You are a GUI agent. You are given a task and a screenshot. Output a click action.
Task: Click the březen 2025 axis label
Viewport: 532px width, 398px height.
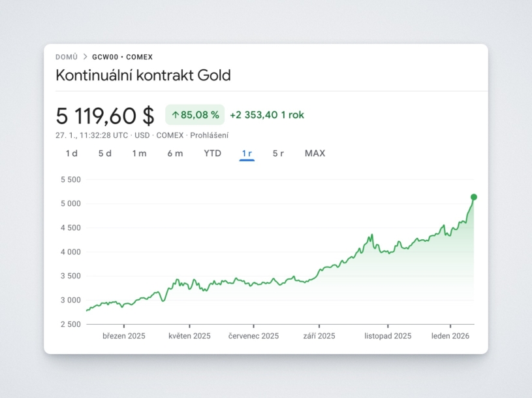click(124, 336)
